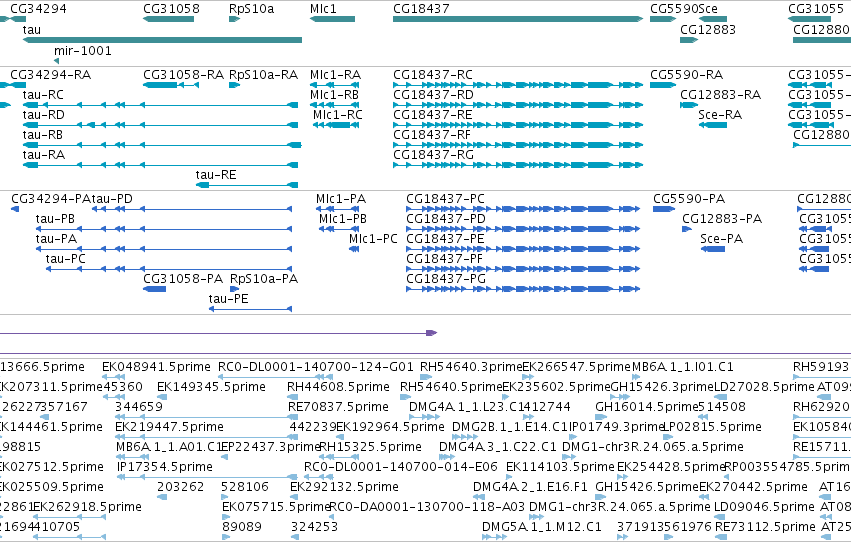Click EST DMG5A.1_1.M12.C1

(x=542, y=527)
